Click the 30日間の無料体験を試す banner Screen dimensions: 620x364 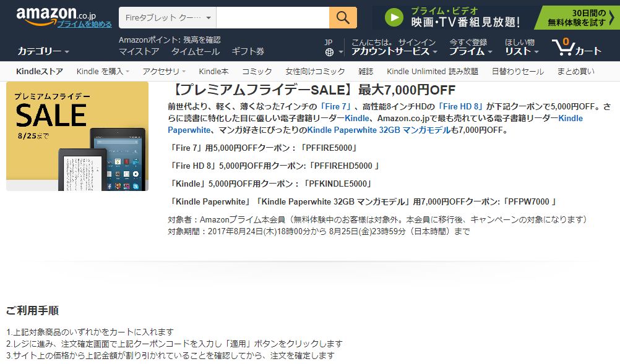coord(577,16)
